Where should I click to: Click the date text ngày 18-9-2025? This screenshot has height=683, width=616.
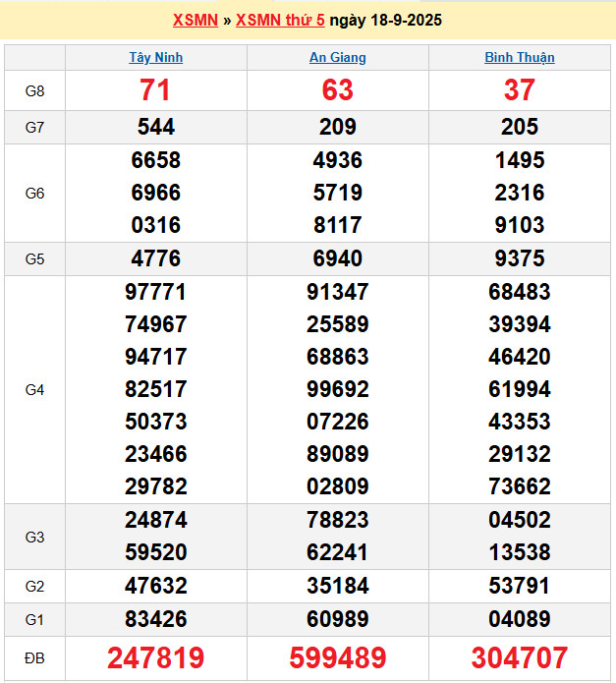point(385,21)
